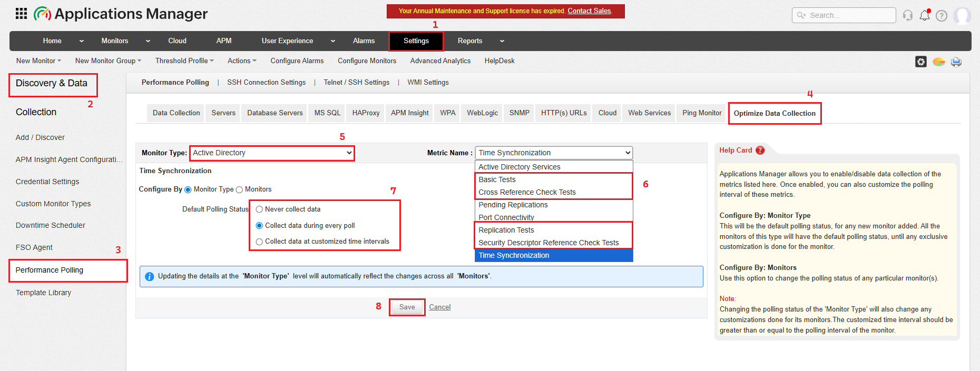Select Pending Replications in the metric list
The height and width of the screenshot is (371, 980).
tap(554, 205)
